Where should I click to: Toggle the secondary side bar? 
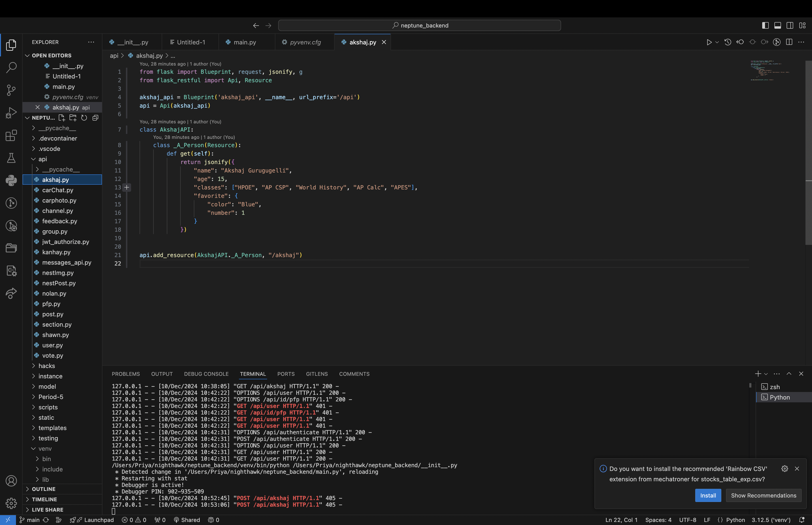point(790,26)
